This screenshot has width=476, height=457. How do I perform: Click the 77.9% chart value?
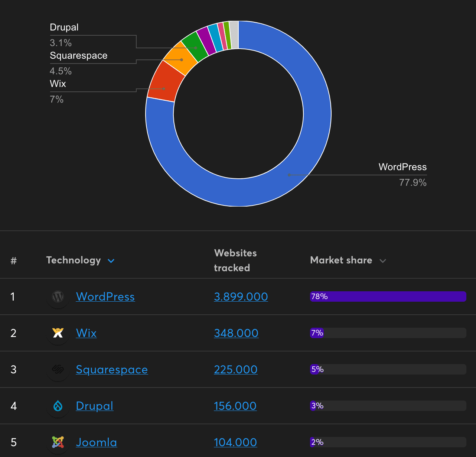click(413, 183)
